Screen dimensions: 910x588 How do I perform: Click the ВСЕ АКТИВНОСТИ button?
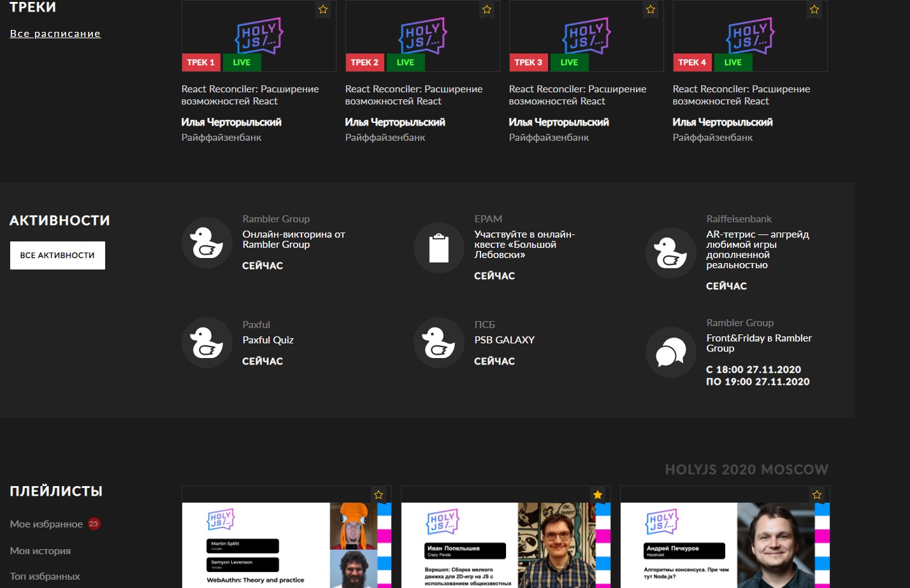tap(57, 255)
